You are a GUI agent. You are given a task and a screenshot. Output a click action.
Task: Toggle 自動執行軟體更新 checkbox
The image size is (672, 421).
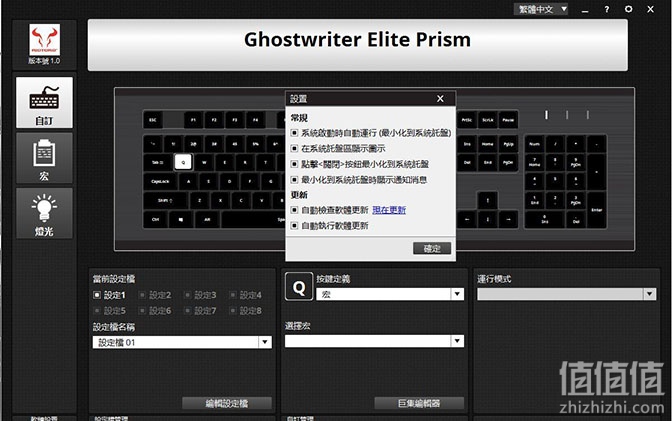point(294,226)
